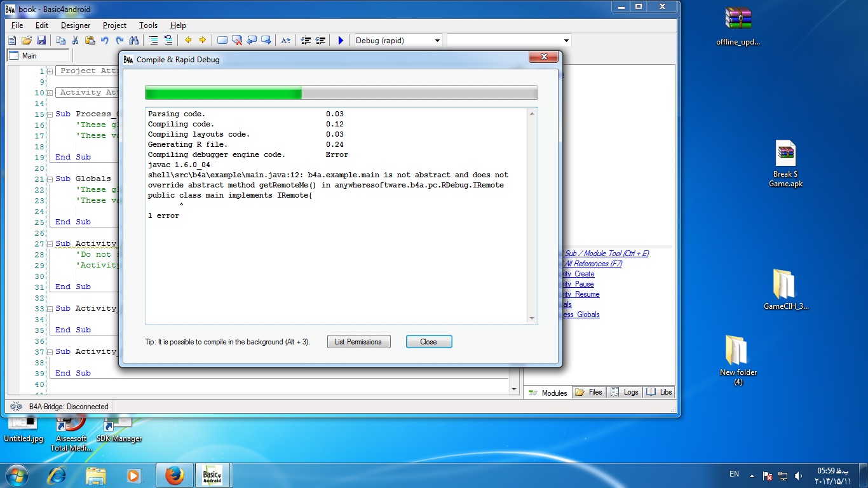Viewport: 868px width, 488px height.
Task: Open Firefox from the taskbar
Action: pyautogui.click(x=175, y=475)
